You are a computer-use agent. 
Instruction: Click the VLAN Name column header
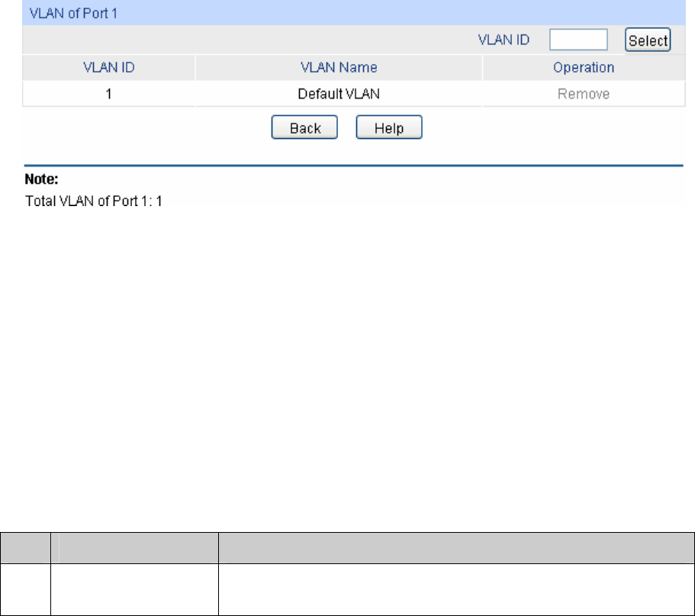click(339, 67)
